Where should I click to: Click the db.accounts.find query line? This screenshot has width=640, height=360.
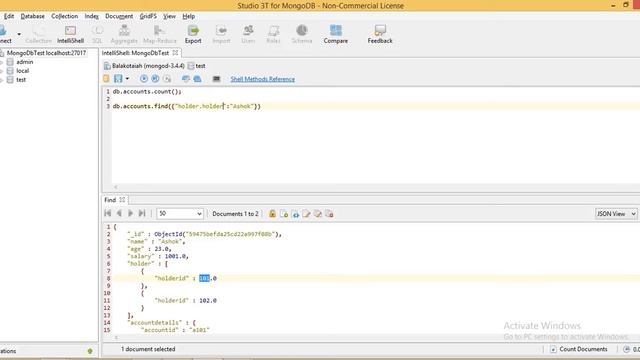coord(187,107)
